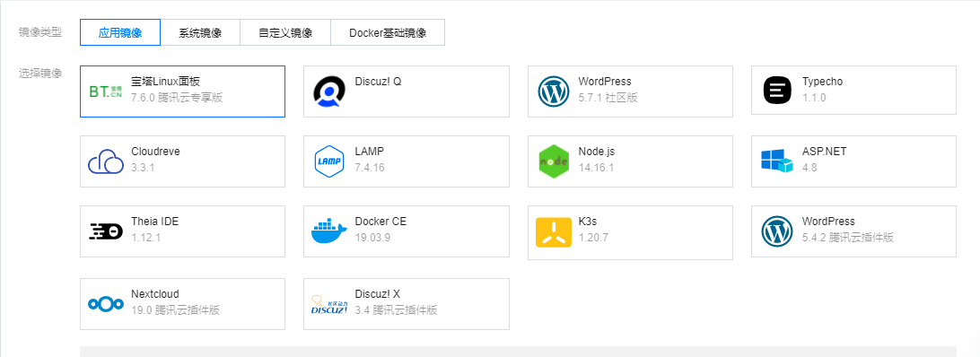Select the Discuz! X image title
This screenshot has height=357, width=980.
pyautogui.click(x=378, y=294)
